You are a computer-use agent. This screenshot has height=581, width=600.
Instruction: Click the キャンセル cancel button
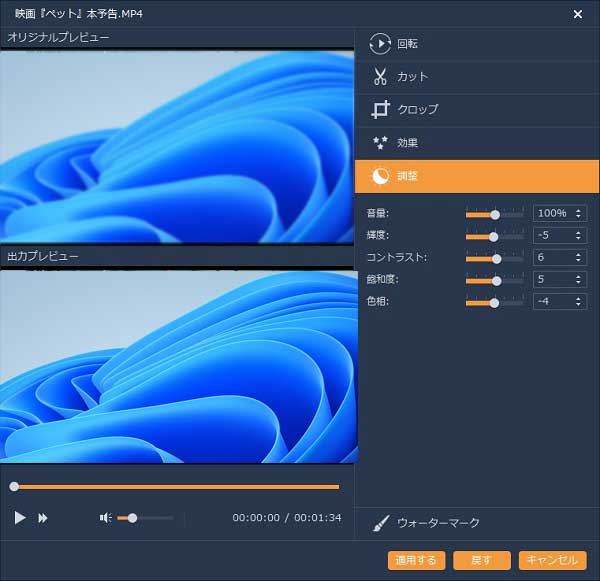point(552,560)
